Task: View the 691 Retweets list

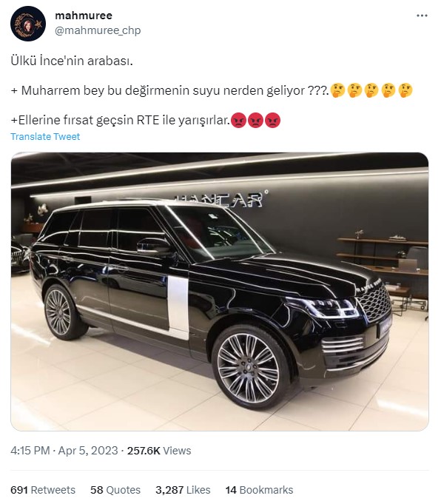Action: point(43,490)
